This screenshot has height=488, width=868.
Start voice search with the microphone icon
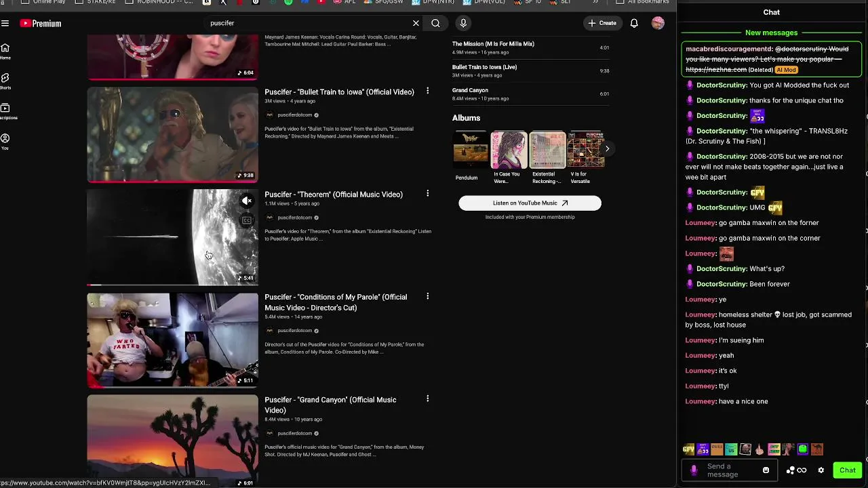point(463,23)
